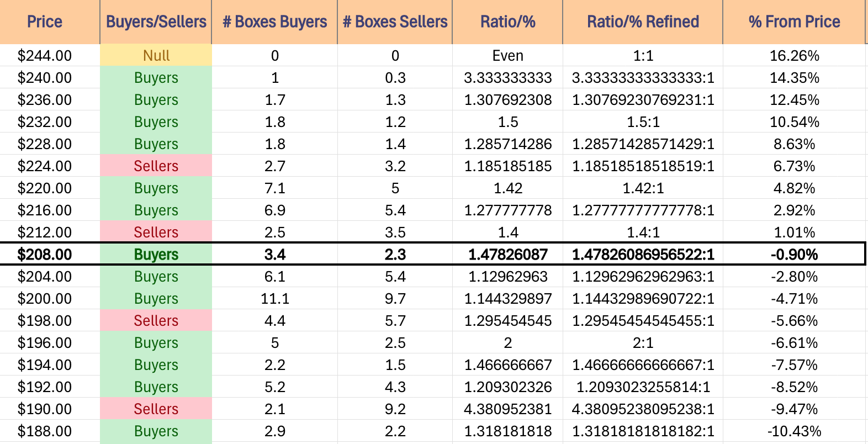The height and width of the screenshot is (444, 868).
Task: Click the 1.295454545 ratio cell
Action: click(507, 320)
